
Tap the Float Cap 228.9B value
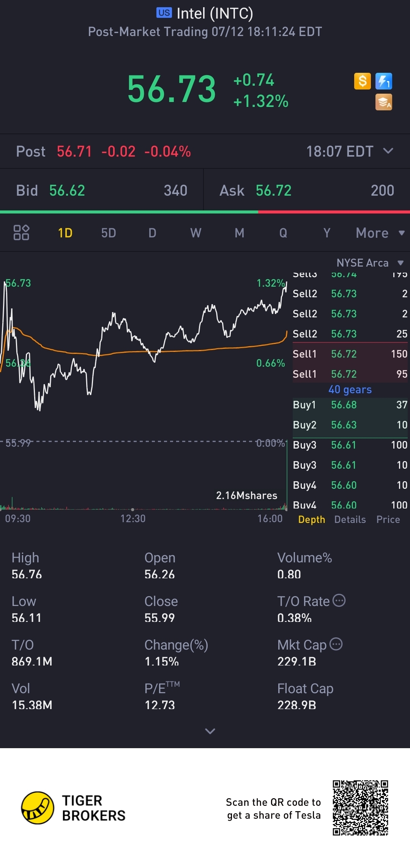pos(297,705)
